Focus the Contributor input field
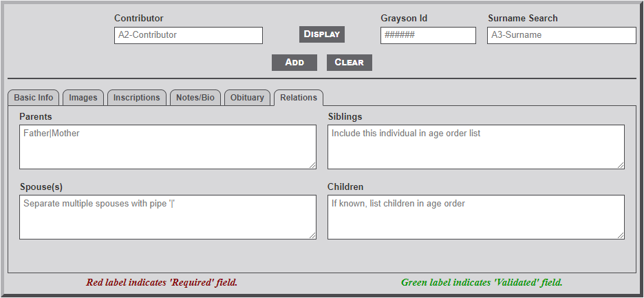Screen dimensions: 644x298 188,35
